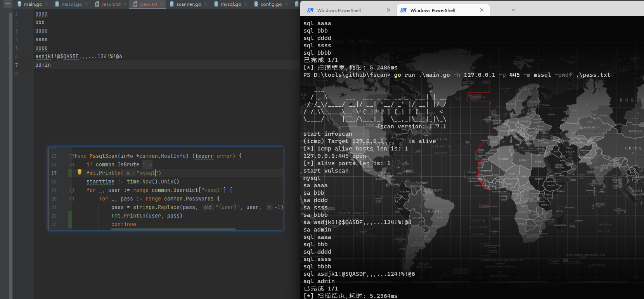Click the gopher file icon on mssql.go tab
The image size is (644, 299).
pyautogui.click(x=57, y=4)
